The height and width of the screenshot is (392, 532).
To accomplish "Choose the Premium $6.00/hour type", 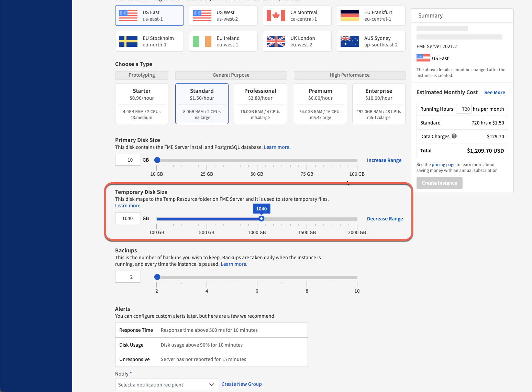I will pos(320,104).
